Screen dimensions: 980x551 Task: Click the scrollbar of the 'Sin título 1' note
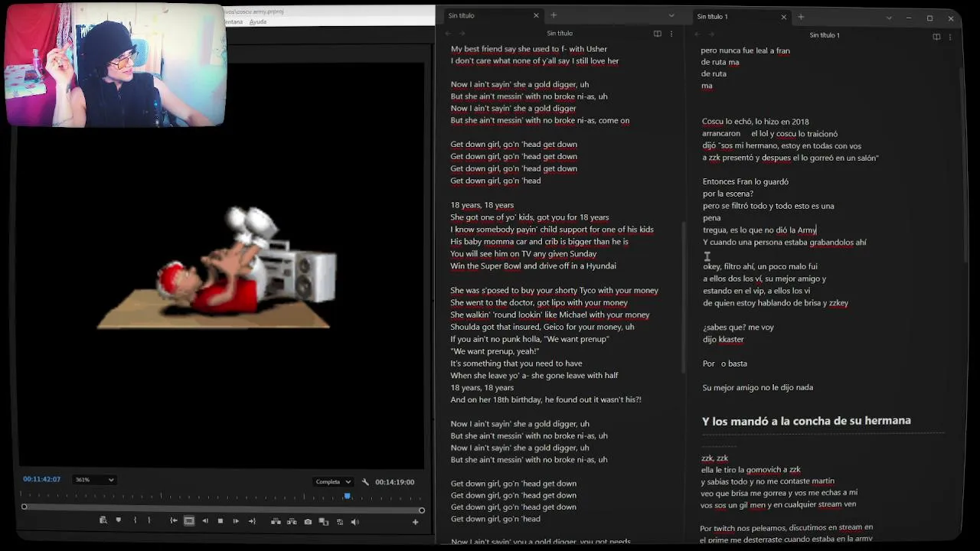click(x=962, y=165)
